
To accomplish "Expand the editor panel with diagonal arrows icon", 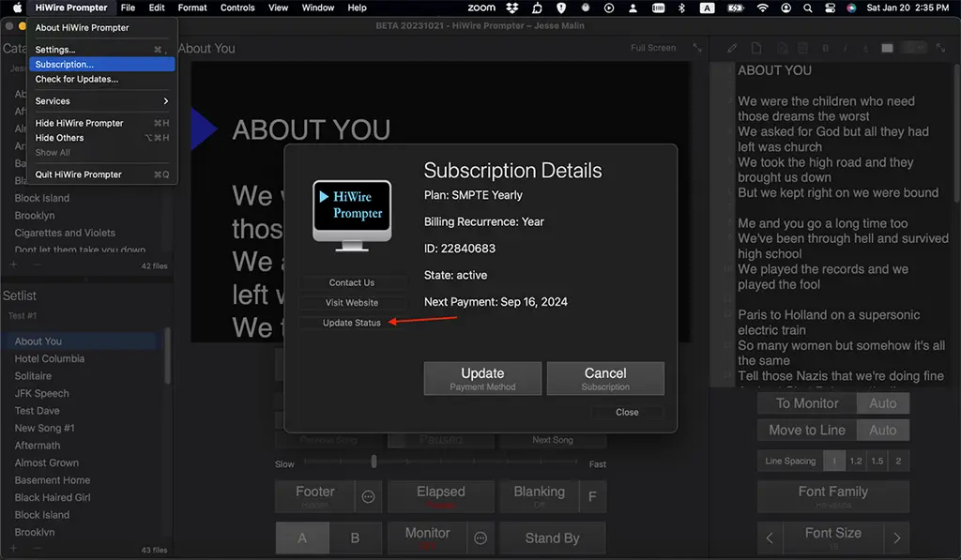I will pos(940,48).
